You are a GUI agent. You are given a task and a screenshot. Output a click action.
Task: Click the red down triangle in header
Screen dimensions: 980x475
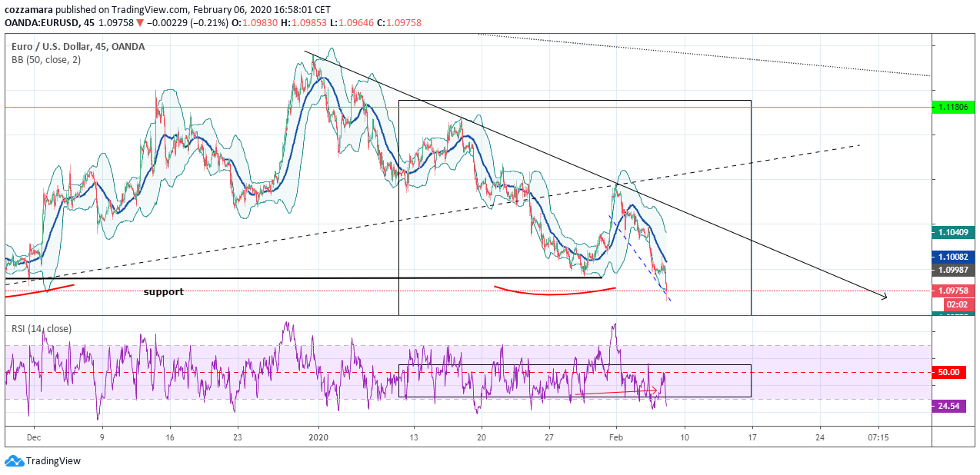tap(139, 22)
